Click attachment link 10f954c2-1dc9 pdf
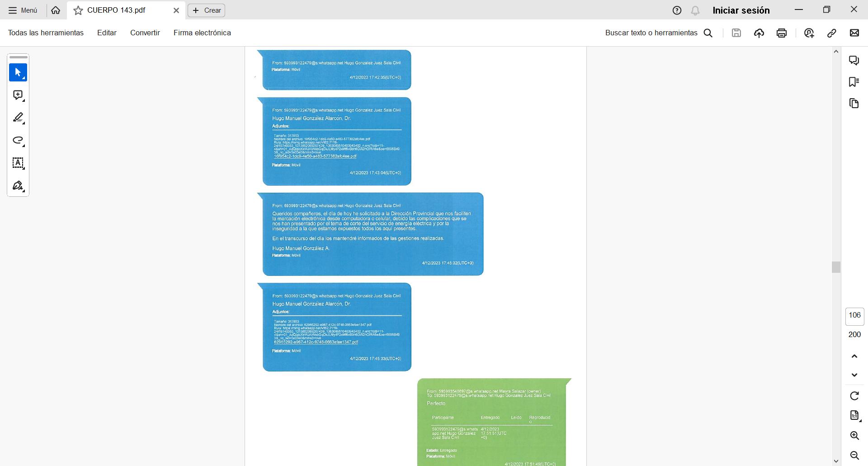The width and height of the screenshot is (868, 466). [x=315, y=156]
